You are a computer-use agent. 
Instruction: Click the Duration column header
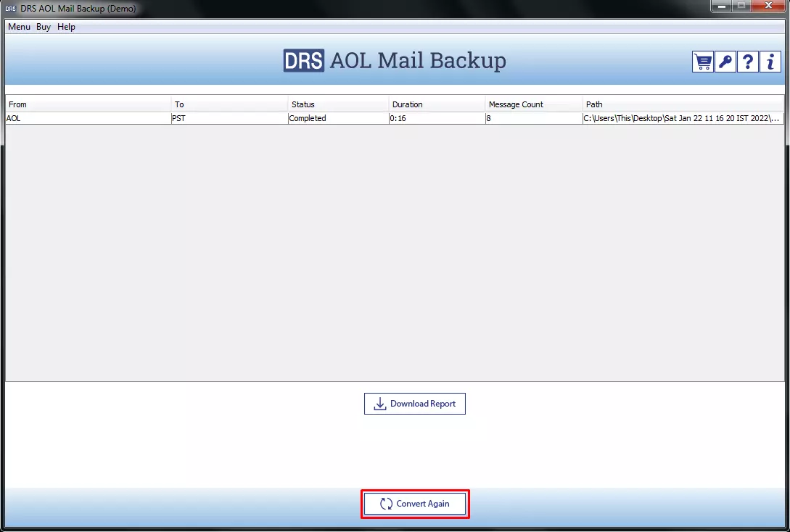point(437,104)
